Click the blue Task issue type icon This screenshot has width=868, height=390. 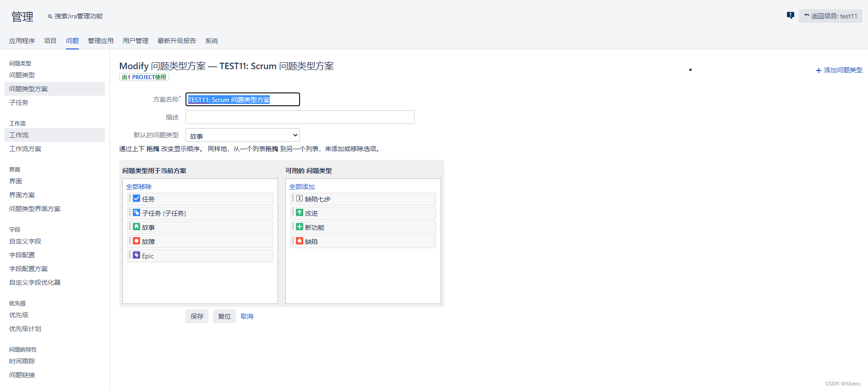coord(136,199)
